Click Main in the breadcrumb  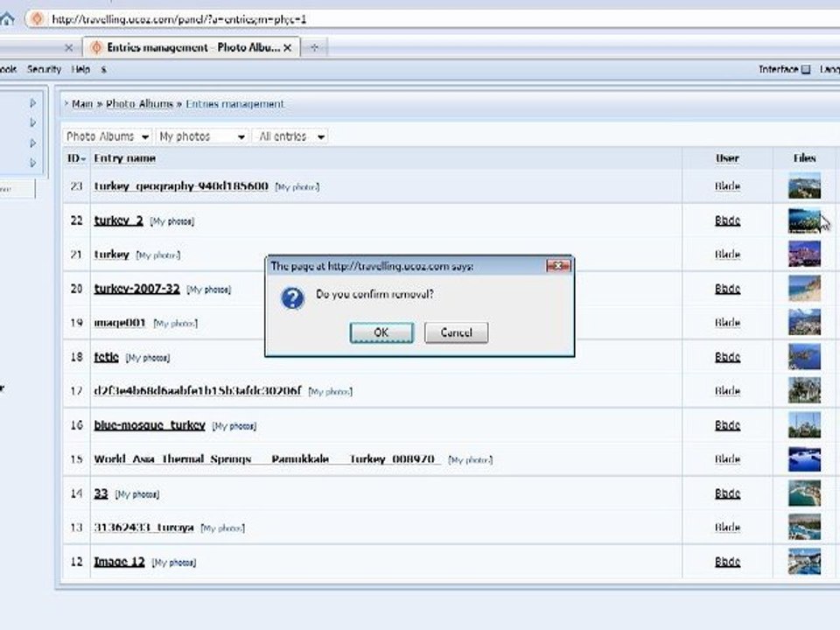[82, 103]
